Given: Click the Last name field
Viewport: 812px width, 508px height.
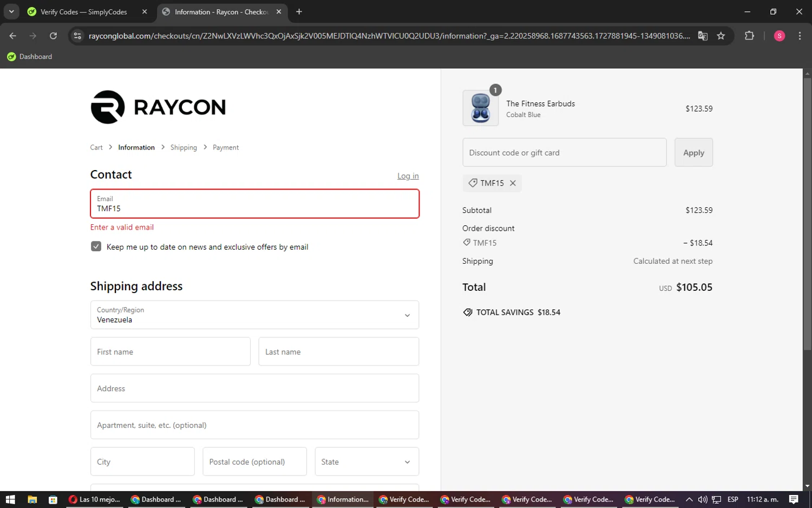Looking at the screenshot, I should (x=339, y=351).
